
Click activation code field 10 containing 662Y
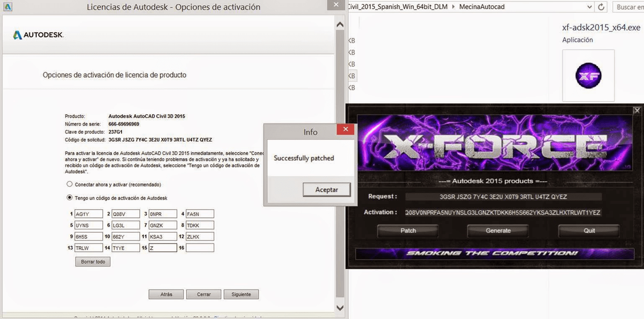click(x=126, y=236)
